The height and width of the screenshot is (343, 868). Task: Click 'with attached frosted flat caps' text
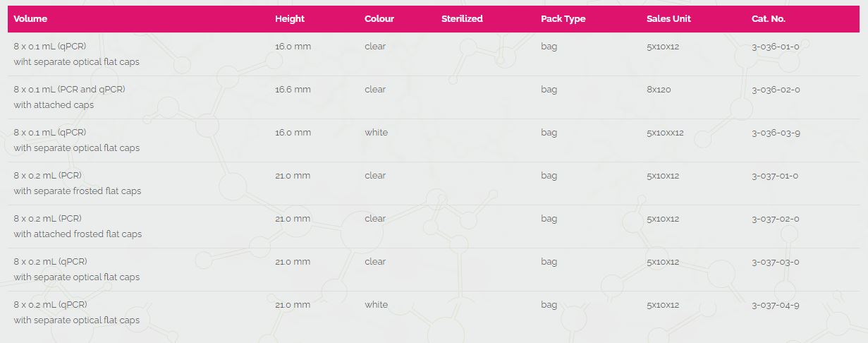(x=78, y=234)
